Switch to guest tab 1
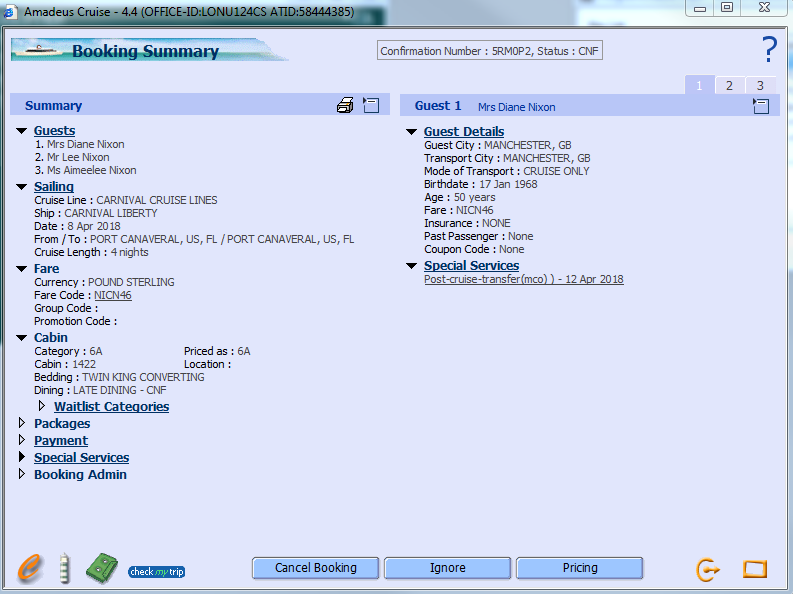793x594 pixels. [x=699, y=85]
